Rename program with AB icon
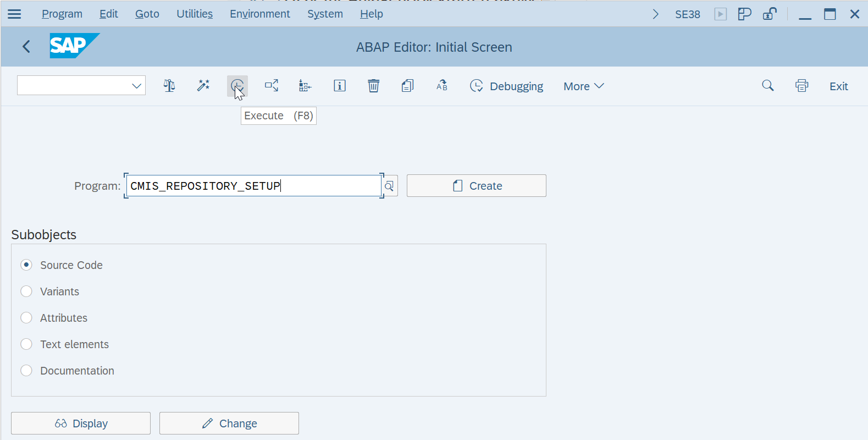Viewport: 868px width, 440px height. [442, 86]
